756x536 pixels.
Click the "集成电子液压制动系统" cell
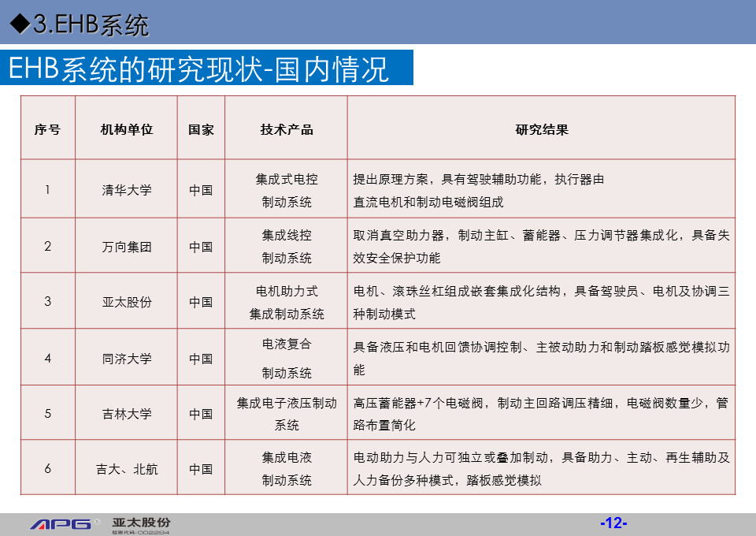tap(287, 414)
